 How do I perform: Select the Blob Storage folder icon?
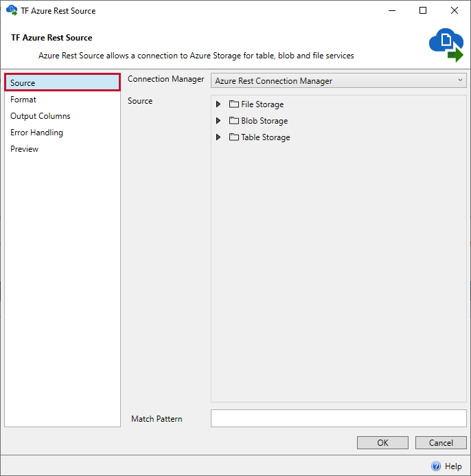click(233, 120)
